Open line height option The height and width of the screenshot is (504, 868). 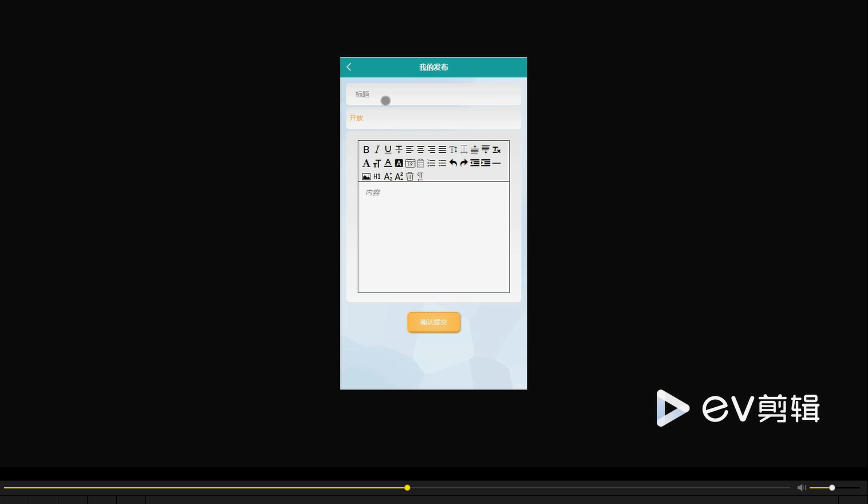tap(453, 149)
